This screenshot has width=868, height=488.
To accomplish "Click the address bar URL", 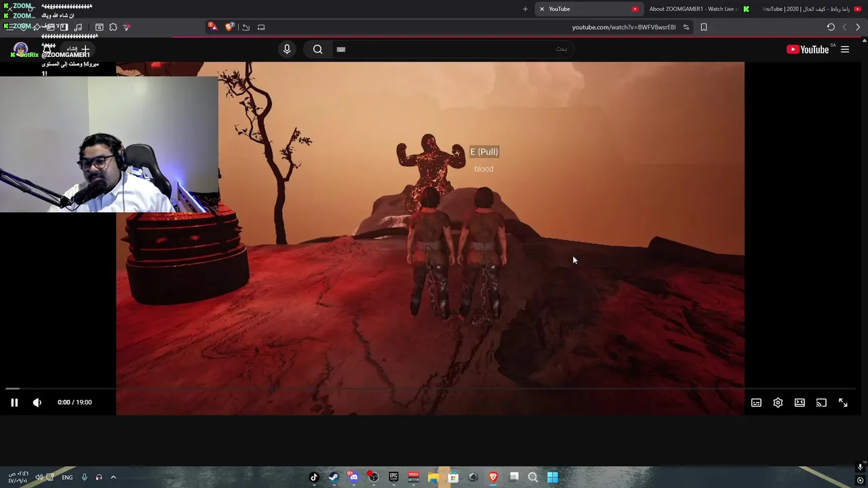I will (x=623, y=27).
